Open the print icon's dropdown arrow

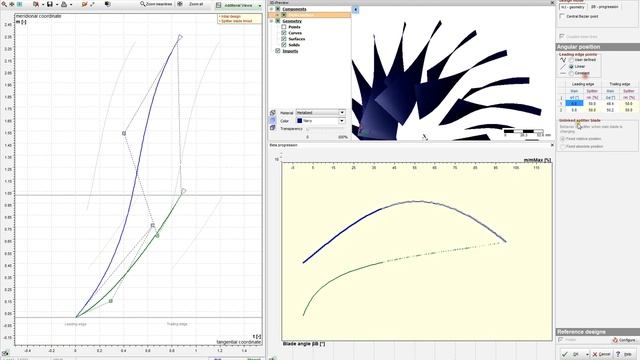coord(71,4)
